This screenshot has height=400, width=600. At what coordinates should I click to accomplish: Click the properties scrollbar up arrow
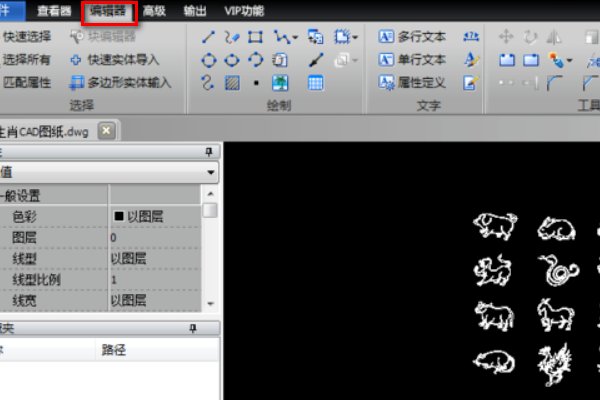point(210,194)
